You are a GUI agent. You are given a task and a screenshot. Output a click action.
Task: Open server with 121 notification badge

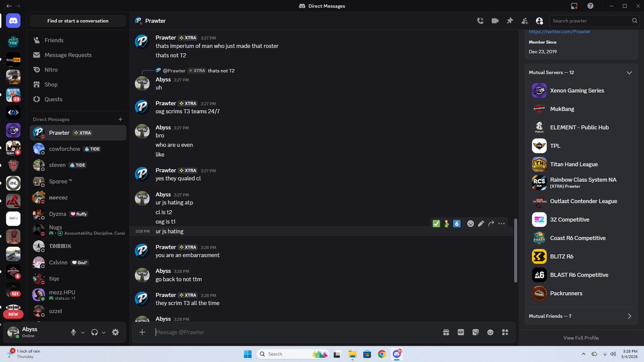point(13,291)
